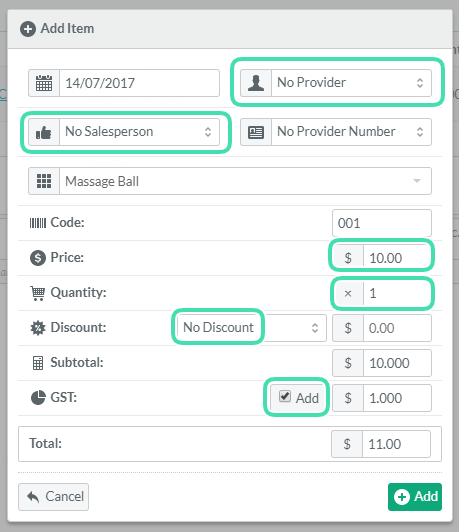The width and height of the screenshot is (459, 532).
Task: Click the shopping cart Quantity icon
Action: (38, 293)
